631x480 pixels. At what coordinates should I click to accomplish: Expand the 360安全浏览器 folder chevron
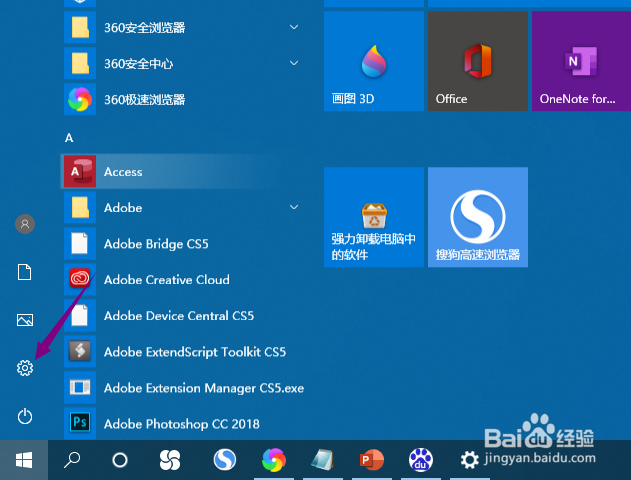click(294, 27)
